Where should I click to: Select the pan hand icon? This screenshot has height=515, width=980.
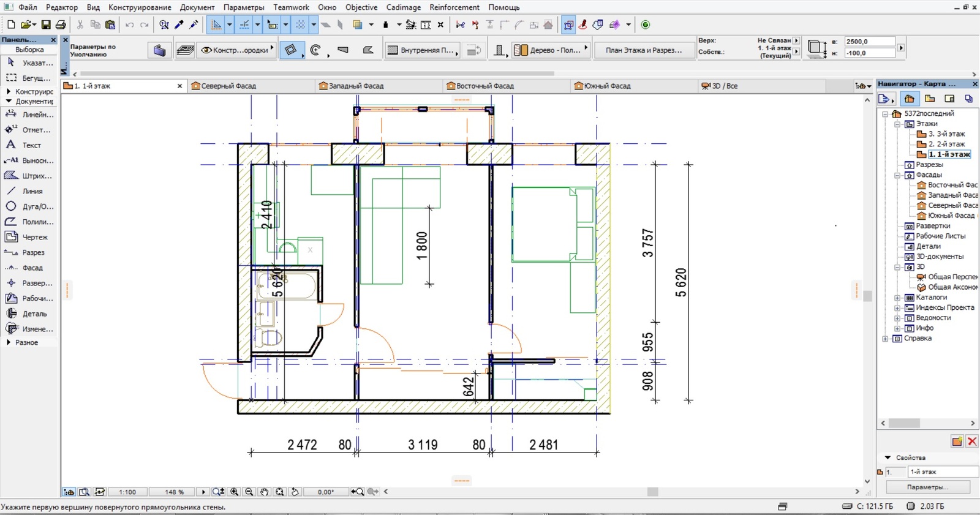[x=265, y=492]
